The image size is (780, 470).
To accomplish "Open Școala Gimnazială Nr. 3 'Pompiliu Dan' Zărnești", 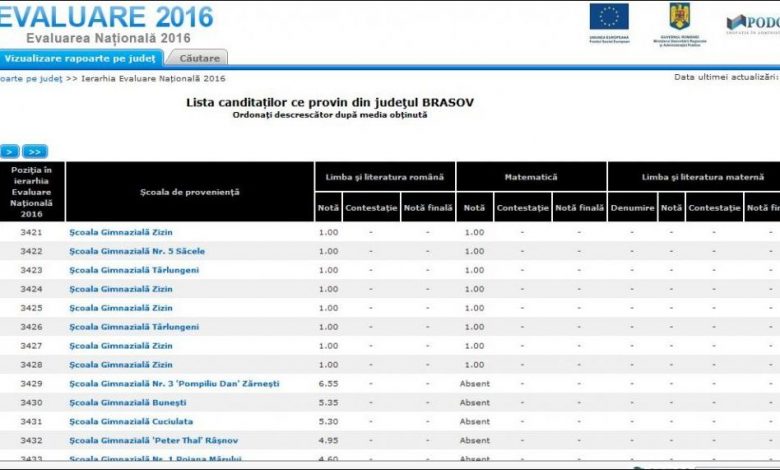I will pos(174,383).
